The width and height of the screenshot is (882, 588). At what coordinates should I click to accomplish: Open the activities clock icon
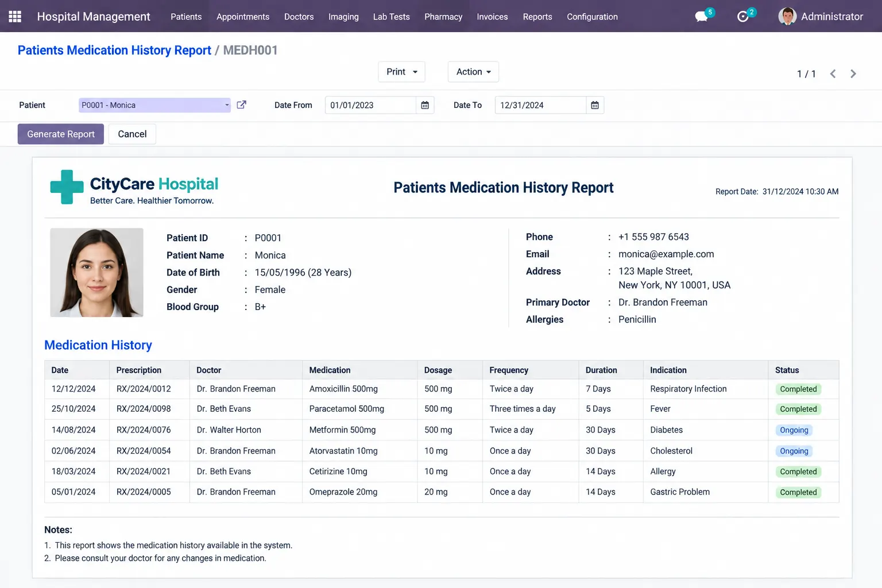click(742, 17)
